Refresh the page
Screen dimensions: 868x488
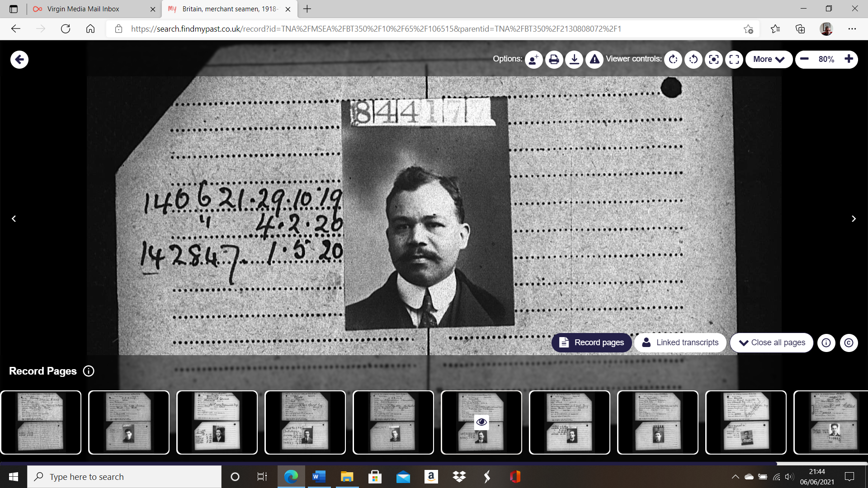click(66, 29)
